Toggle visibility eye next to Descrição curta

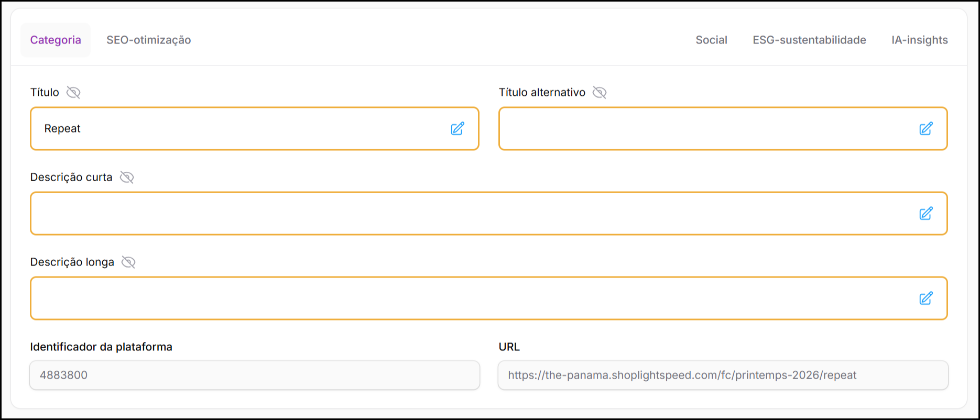127,178
